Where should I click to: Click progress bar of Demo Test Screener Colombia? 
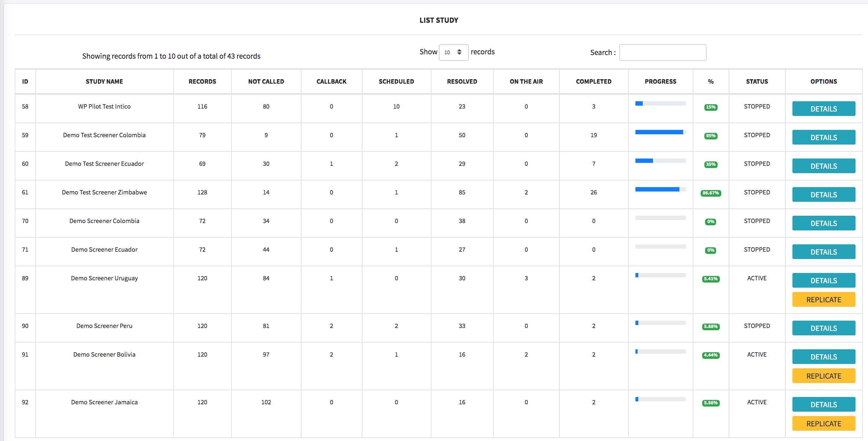point(660,132)
